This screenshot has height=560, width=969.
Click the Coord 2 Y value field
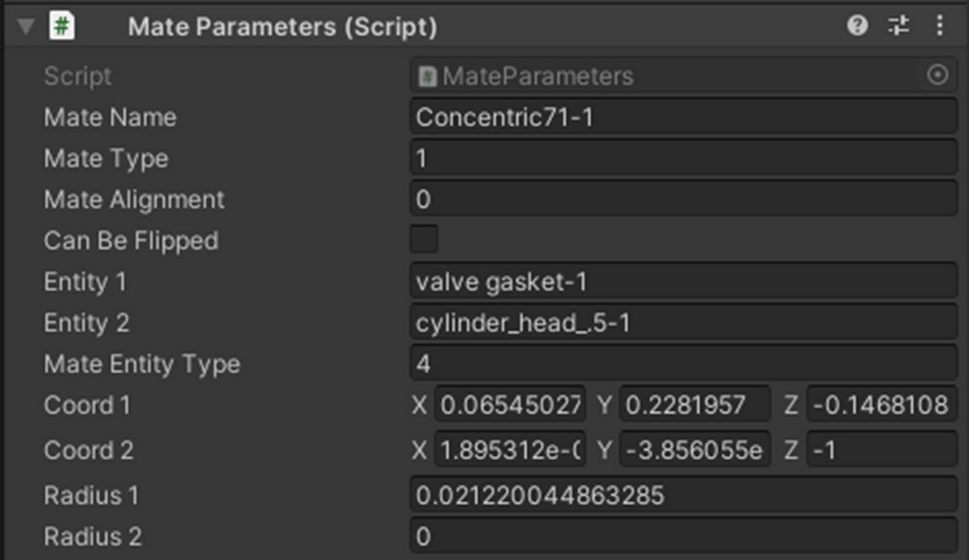tap(695, 450)
